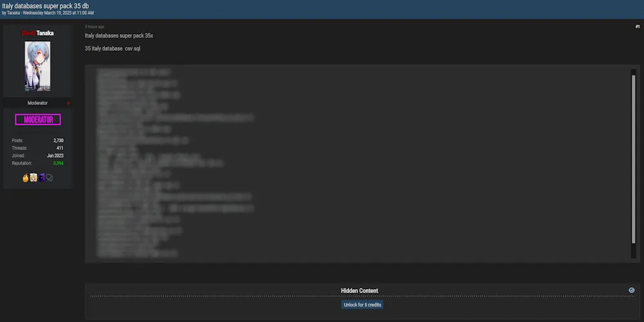The height and width of the screenshot is (322, 644).
Task: Click the post number #1 permalink
Action: pyautogui.click(x=637, y=26)
